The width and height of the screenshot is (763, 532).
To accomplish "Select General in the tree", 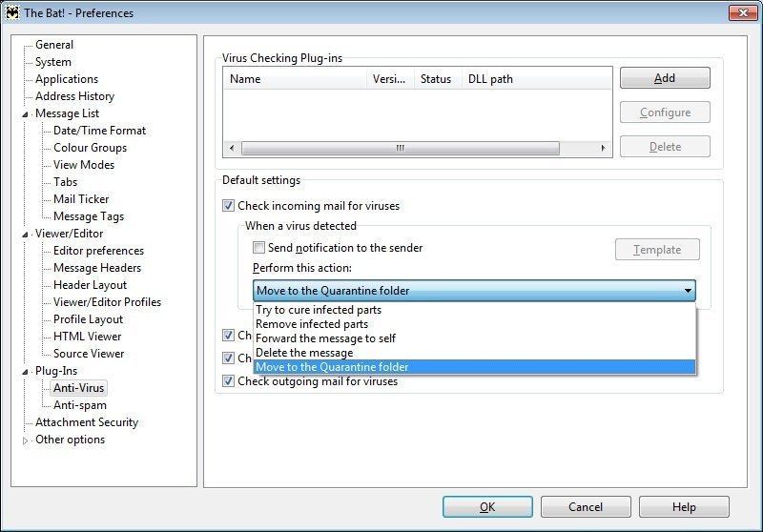I will click(x=54, y=45).
